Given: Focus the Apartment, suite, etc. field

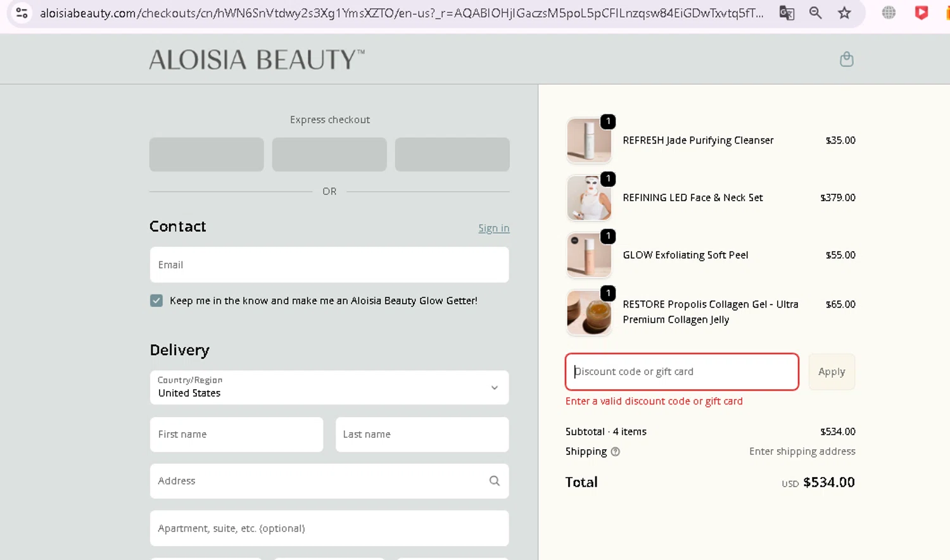Looking at the screenshot, I should click(x=329, y=528).
